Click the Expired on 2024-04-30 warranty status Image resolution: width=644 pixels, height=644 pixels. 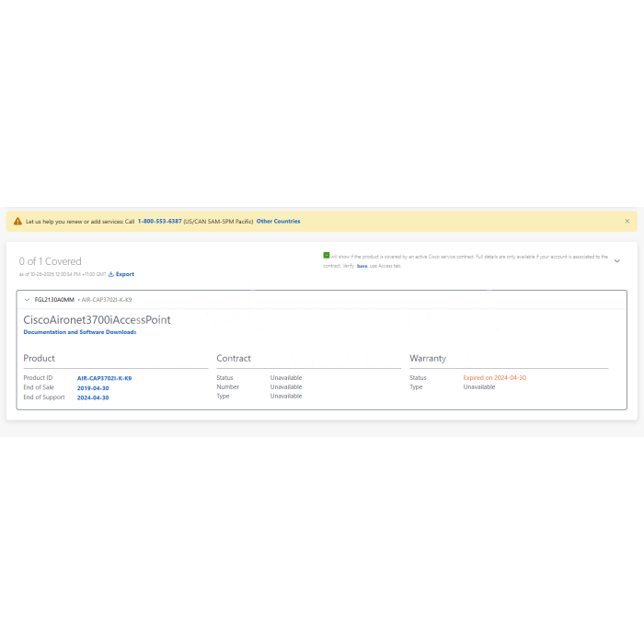pos(495,378)
